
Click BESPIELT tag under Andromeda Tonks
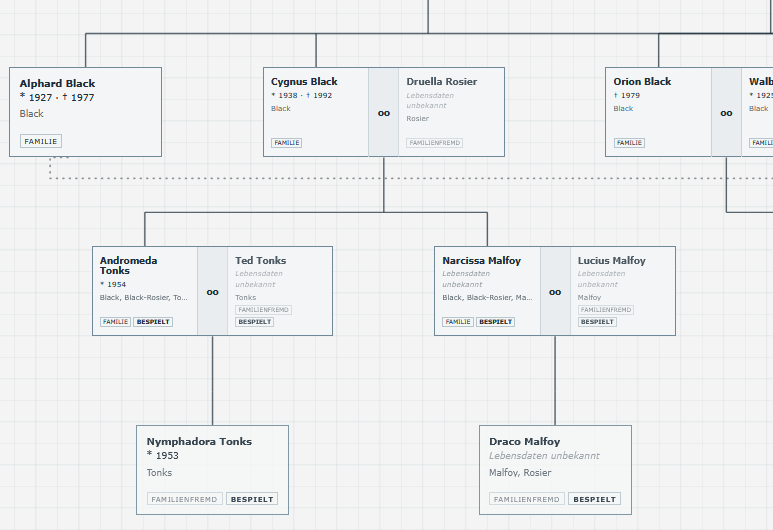click(x=153, y=321)
